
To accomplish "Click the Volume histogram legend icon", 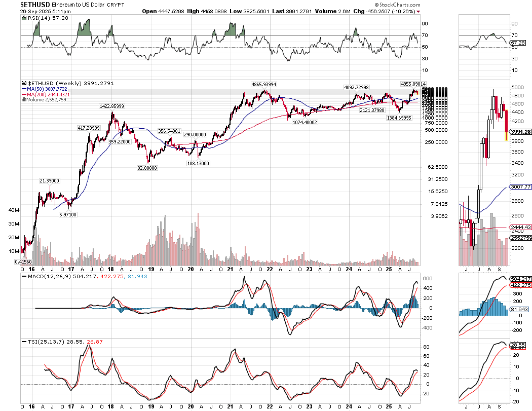I will [x=23, y=100].
